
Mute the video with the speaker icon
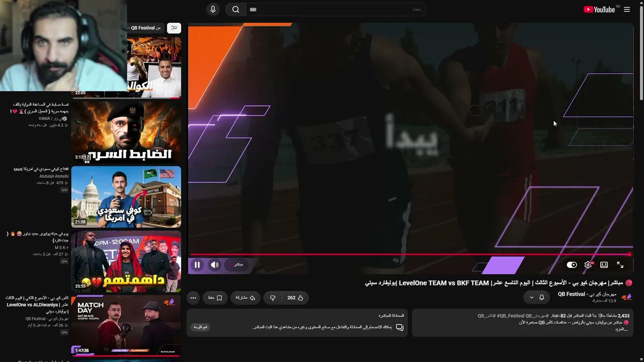[x=215, y=264]
